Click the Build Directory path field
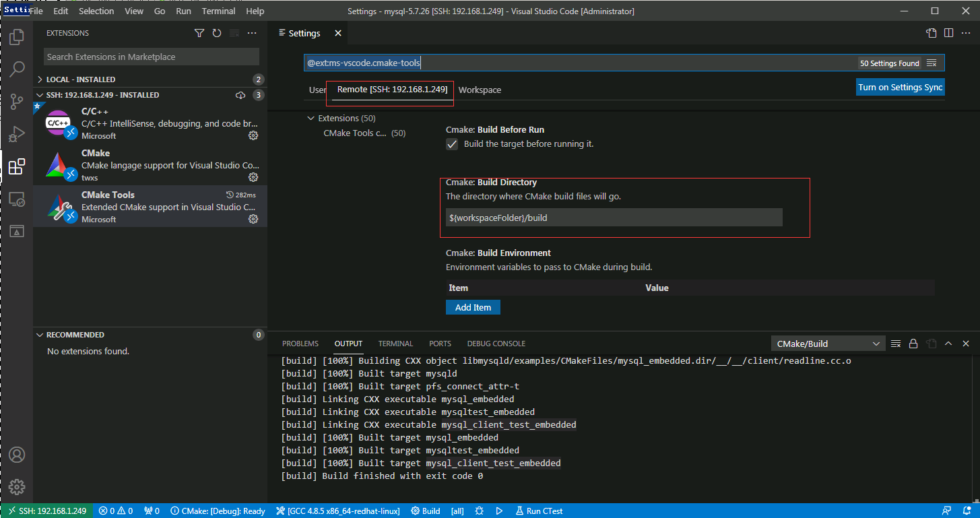980x518 pixels. tap(614, 217)
